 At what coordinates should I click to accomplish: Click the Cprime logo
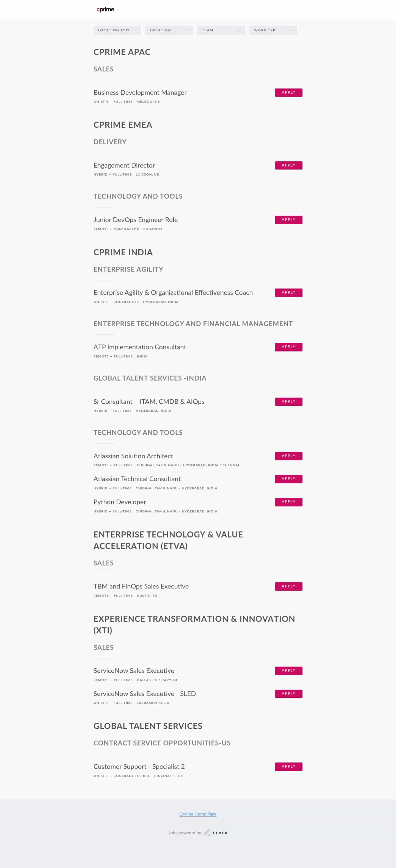click(x=105, y=9)
